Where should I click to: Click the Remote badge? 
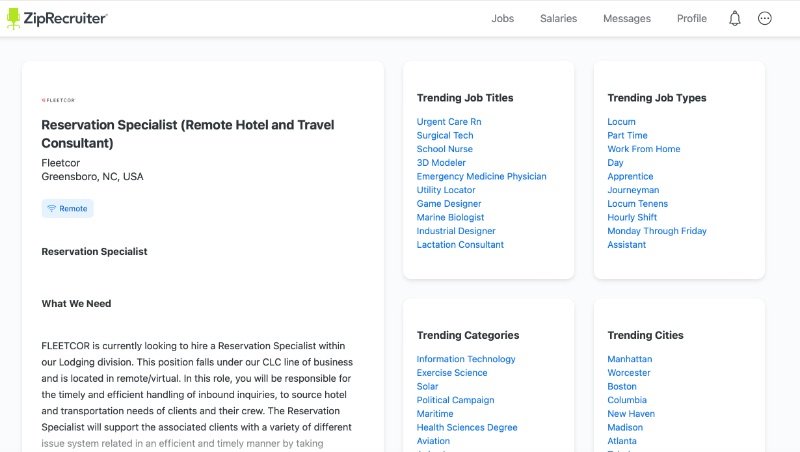coord(68,208)
